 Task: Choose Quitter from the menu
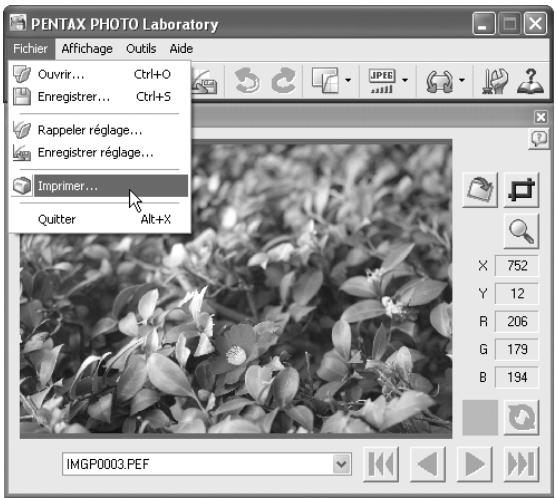click(x=99, y=219)
